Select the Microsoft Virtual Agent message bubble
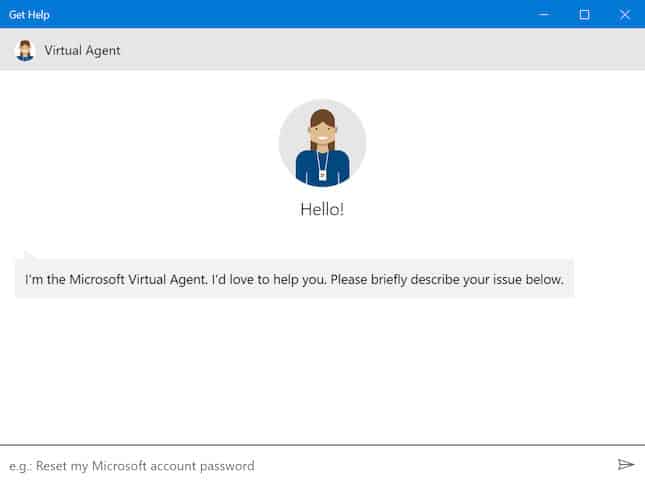The width and height of the screenshot is (645, 498). tap(294, 279)
